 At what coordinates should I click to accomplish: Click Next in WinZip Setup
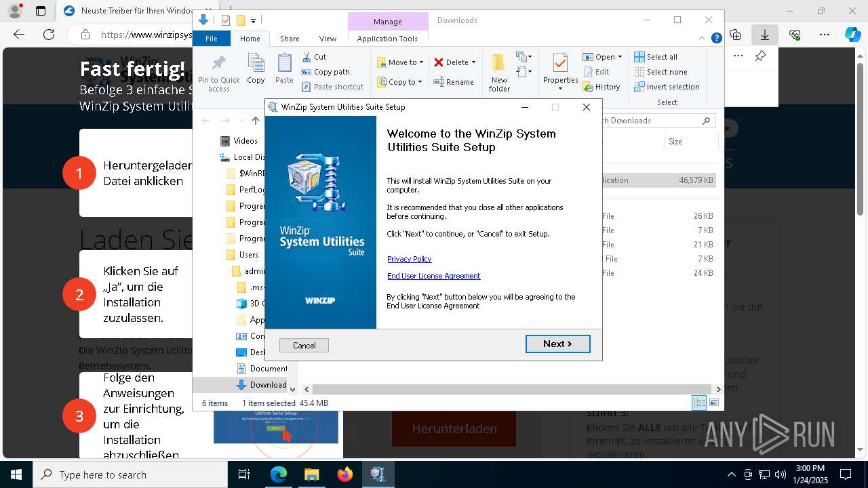(x=557, y=344)
